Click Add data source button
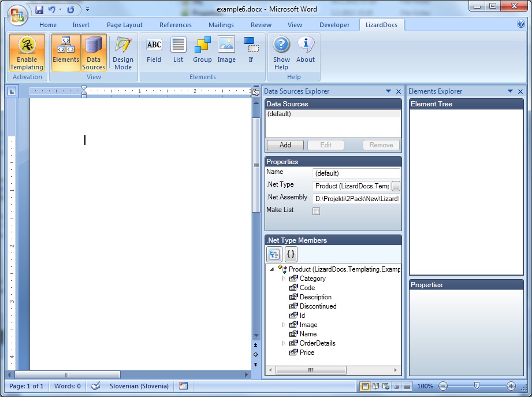The width and height of the screenshot is (532, 397). click(x=285, y=145)
